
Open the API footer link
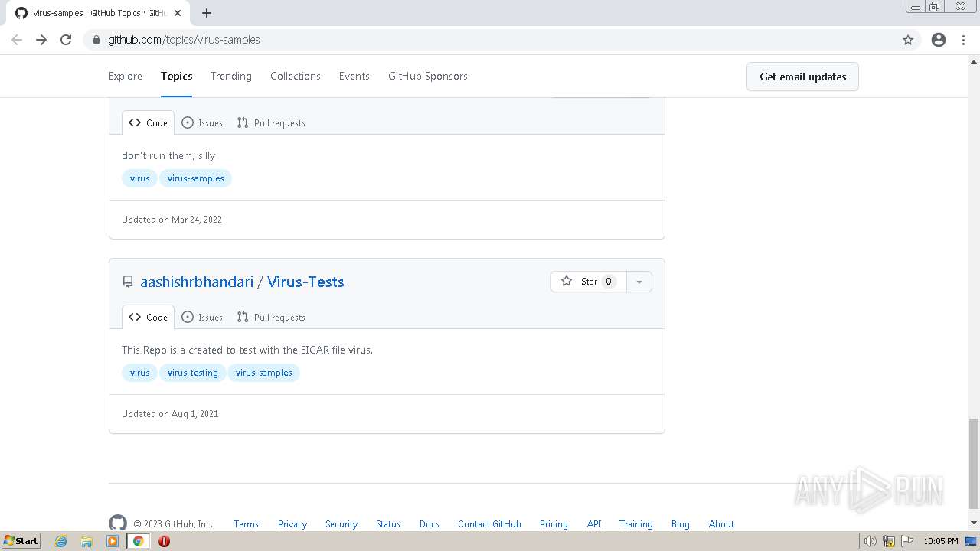[594, 524]
